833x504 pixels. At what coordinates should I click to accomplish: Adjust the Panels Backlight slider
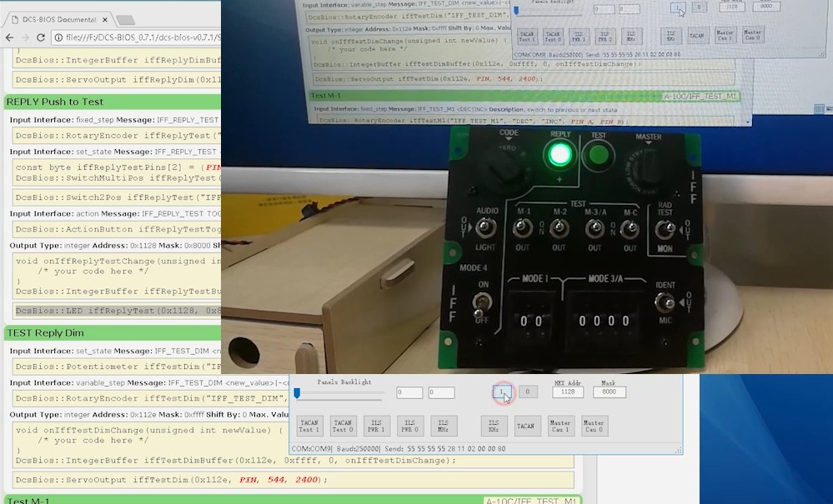click(x=297, y=393)
